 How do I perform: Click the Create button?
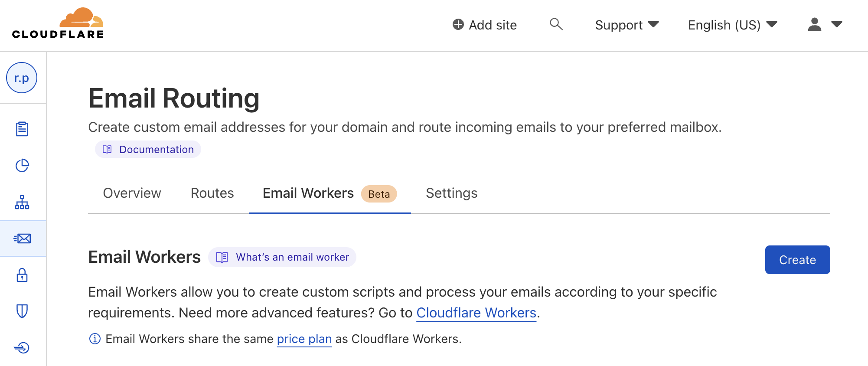[797, 260]
